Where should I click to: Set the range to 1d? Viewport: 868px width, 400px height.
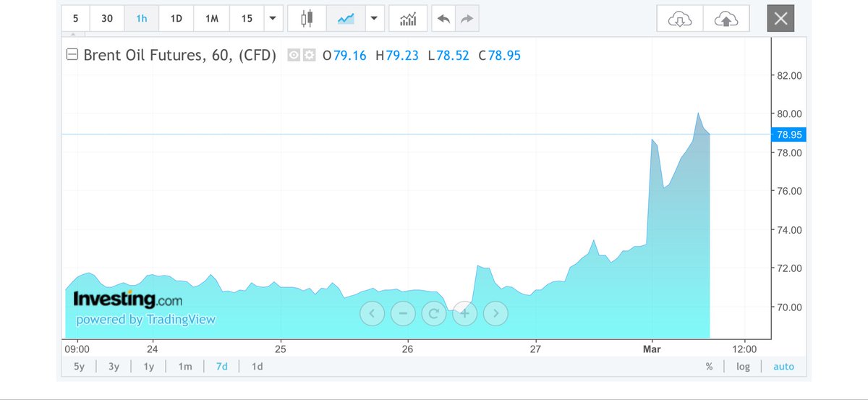[x=257, y=367]
